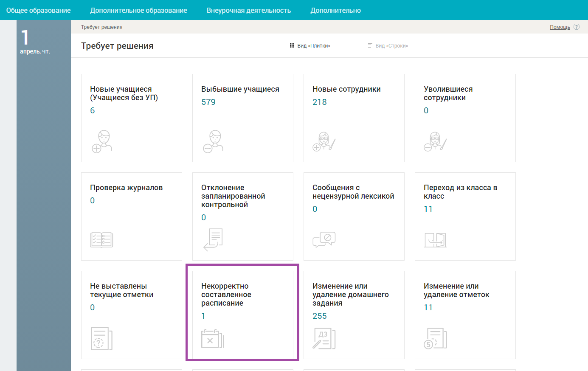Viewport: 588px width, 371px height.
Task: Click the help question mark icon
Action: coord(577,27)
